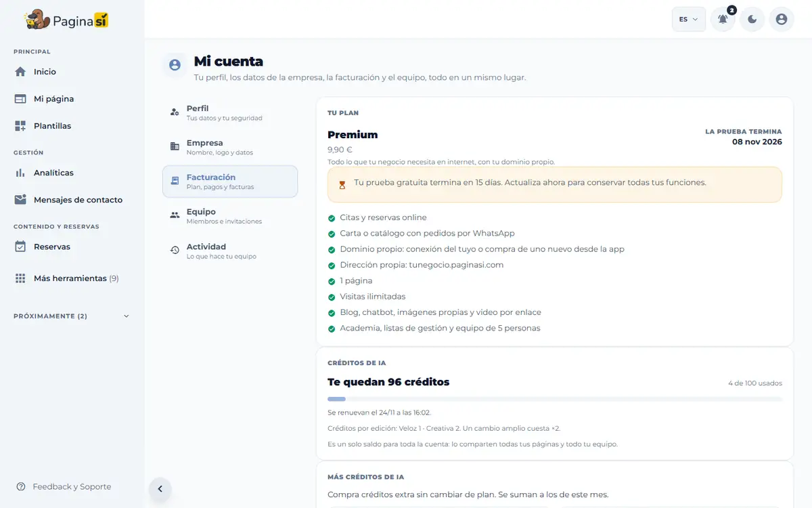
Task: Click Carta o catálogo con pedidos por WhatsApp
Action: click(x=427, y=234)
